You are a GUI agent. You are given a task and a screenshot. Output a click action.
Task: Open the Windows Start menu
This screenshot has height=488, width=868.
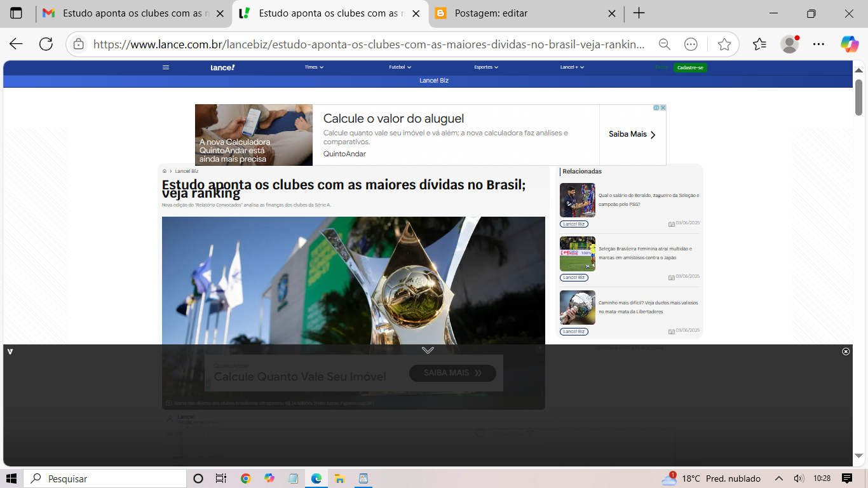pyautogui.click(x=11, y=478)
